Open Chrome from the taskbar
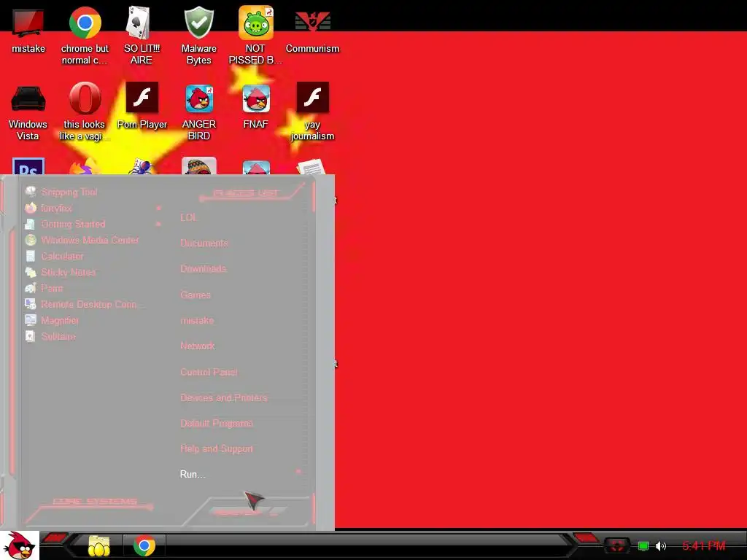 tap(144, 545)
